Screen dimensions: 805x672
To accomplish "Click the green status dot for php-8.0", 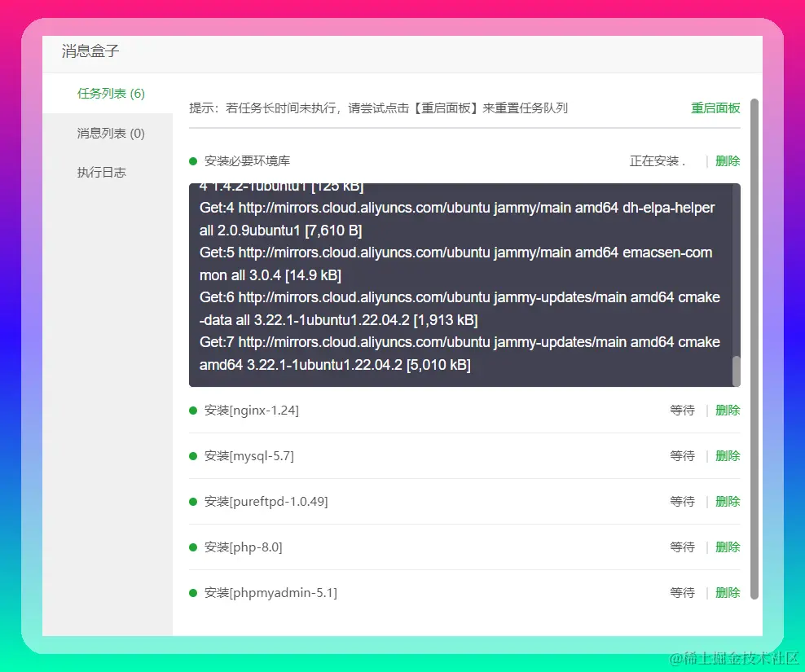I will 193,547.
